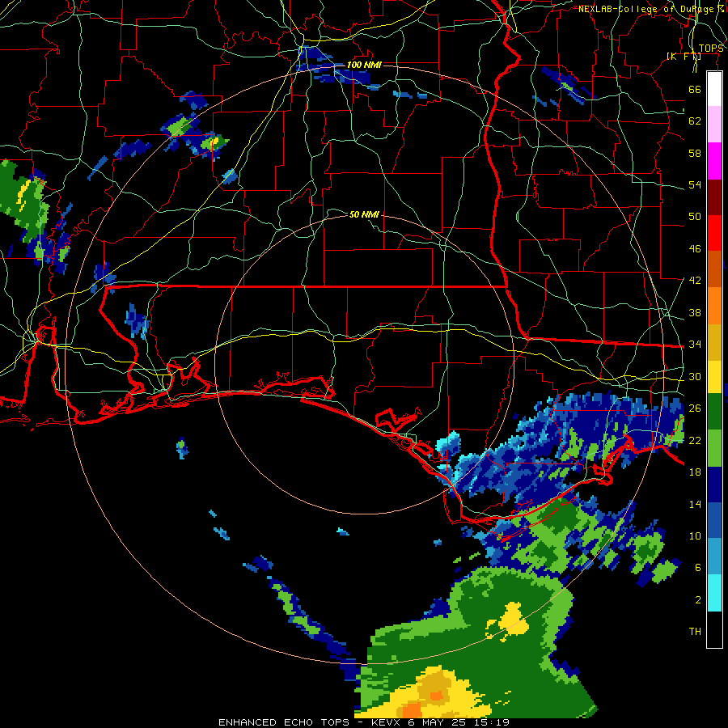Click the '50 NMI' range ring label
Viewport: 728px width, 728px height.
coord(364,214)
